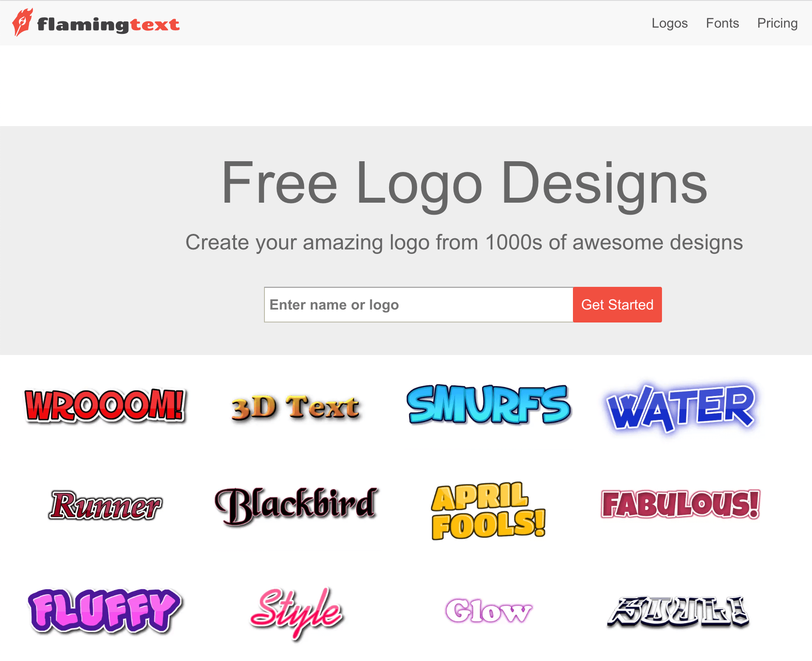The width and height of the screenshot is (812, 661).
Task: Pick the SMURFS blue logo design
Action: point(489,404)
